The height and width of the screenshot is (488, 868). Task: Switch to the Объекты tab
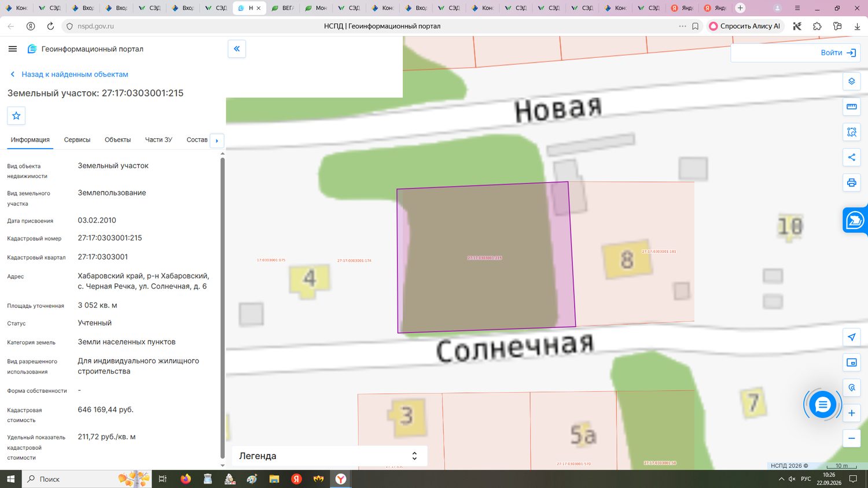[117, 140]
